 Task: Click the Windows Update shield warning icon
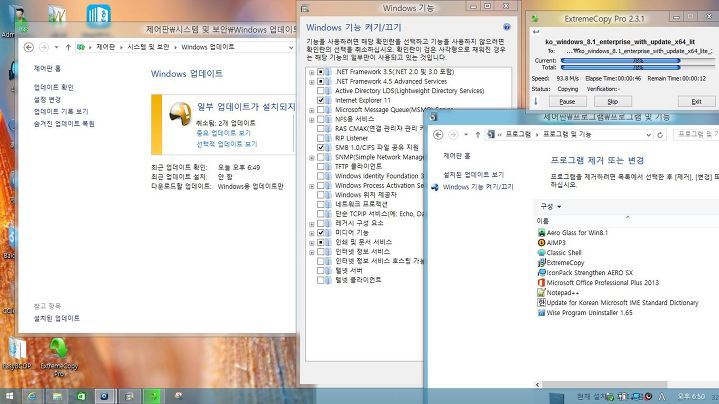click(180, 114)
